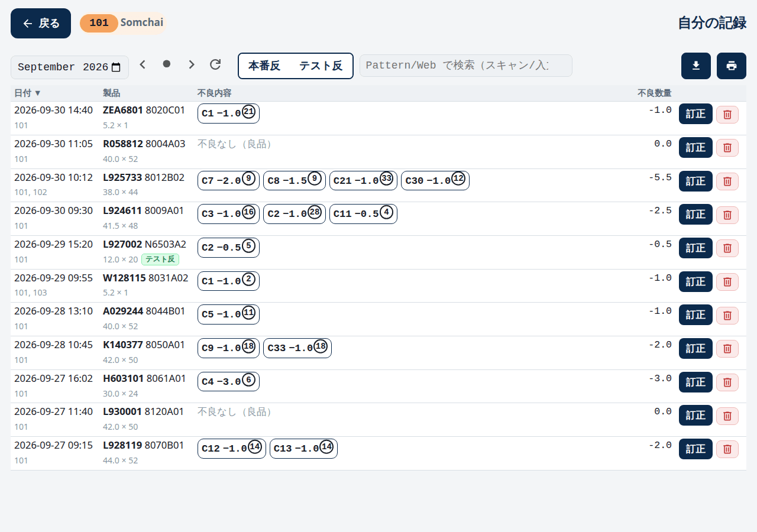
Task: Focus the Pattern/Web search field
Action: (x=466, y=66)
